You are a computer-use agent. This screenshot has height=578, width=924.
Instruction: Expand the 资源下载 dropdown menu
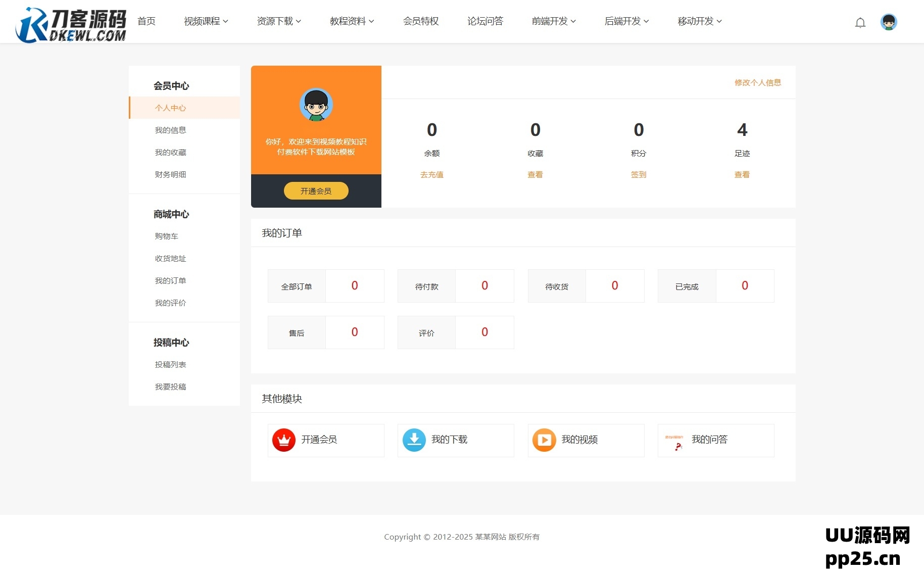[x=278, y=21]
